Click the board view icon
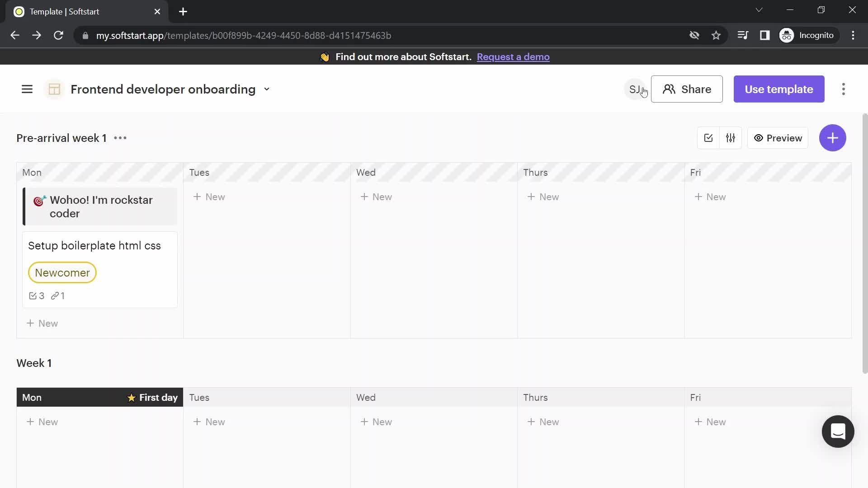Image resolution: width=868 pixels, height=488 pixels. tap(54, 89)
